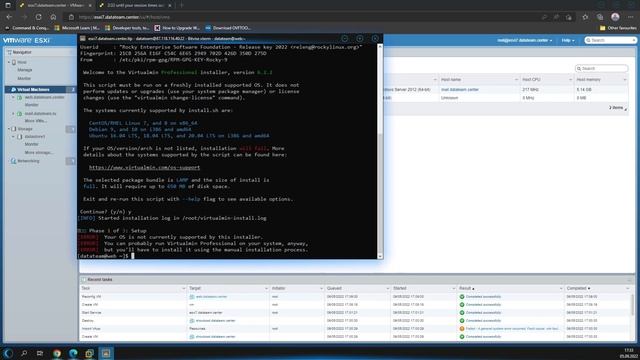
Task: Collapse the datastore1 tree node
Action: [13, 136]
